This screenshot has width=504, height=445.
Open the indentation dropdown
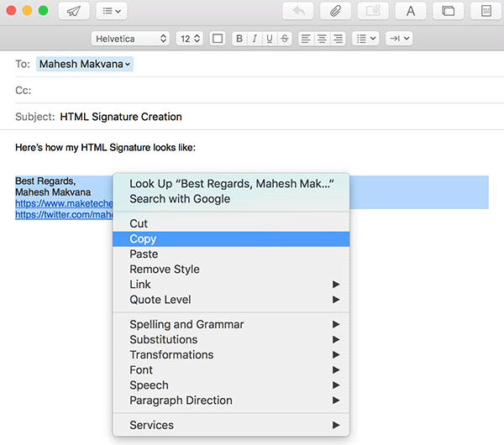(399, 39)
